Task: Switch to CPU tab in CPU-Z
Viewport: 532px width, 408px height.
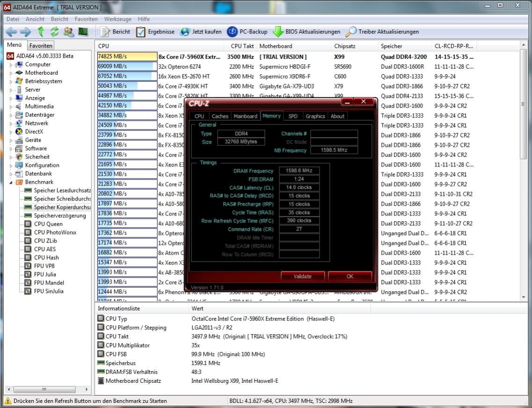Action: [x=199, y=116]
